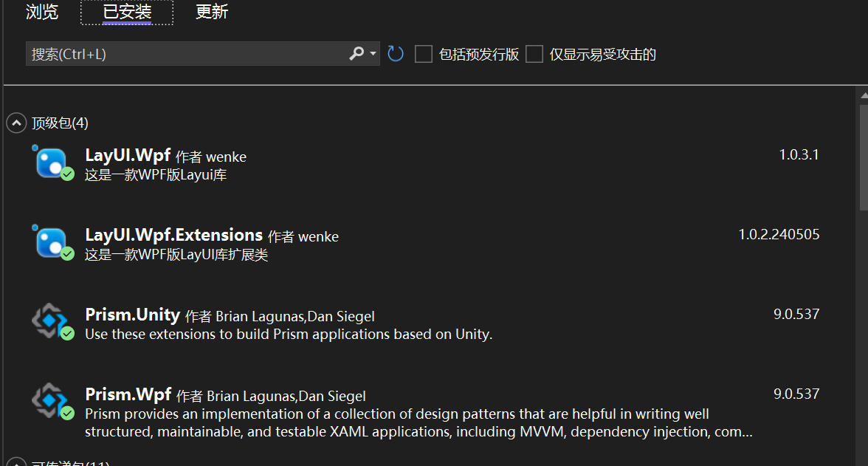Switch to the 更新 tab
Image resolution: width=868 pixels, height=466 pixels.
211,12
